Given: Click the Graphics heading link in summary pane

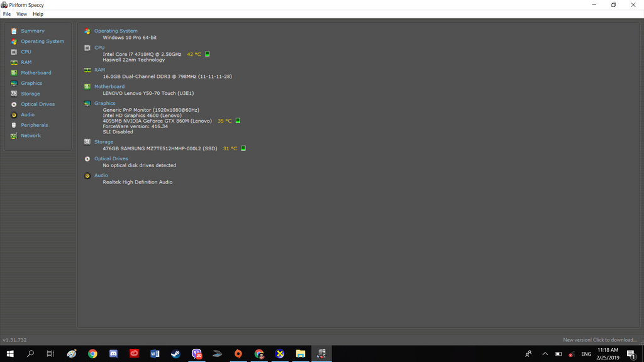Looking at the screenshot, I should [105, 104].
